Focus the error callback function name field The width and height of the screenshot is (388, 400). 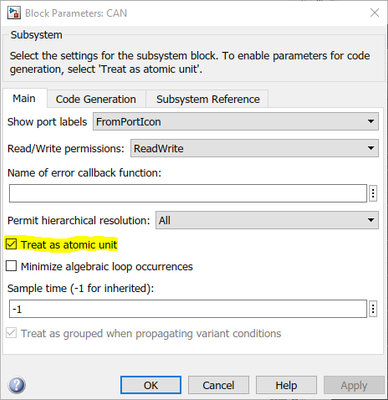188,193
